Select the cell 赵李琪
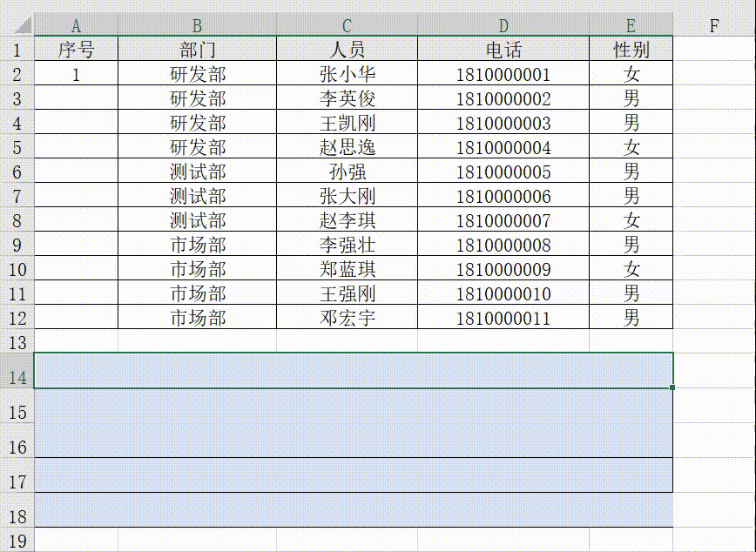The height and width of the screenshot is (552, 756). click(x=347, y=219)
